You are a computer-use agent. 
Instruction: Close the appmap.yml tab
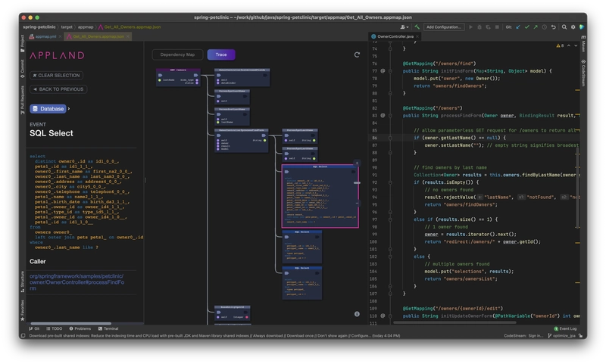click(61, 36)
